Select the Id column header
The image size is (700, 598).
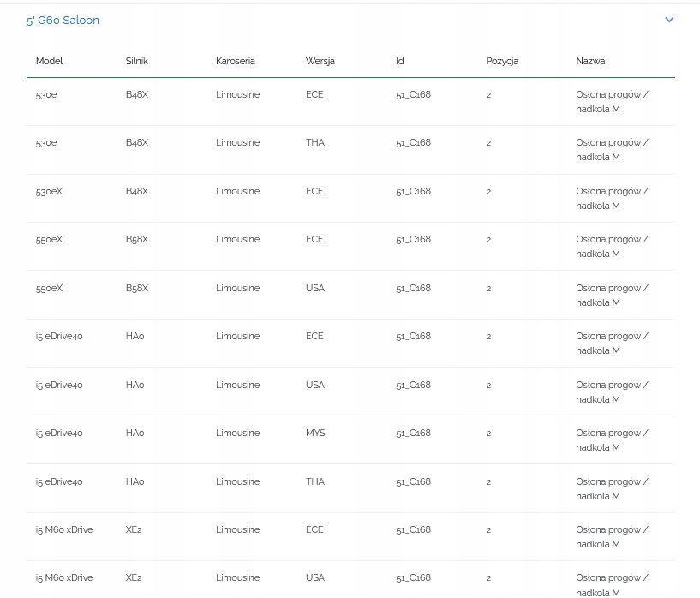[400, 61]
